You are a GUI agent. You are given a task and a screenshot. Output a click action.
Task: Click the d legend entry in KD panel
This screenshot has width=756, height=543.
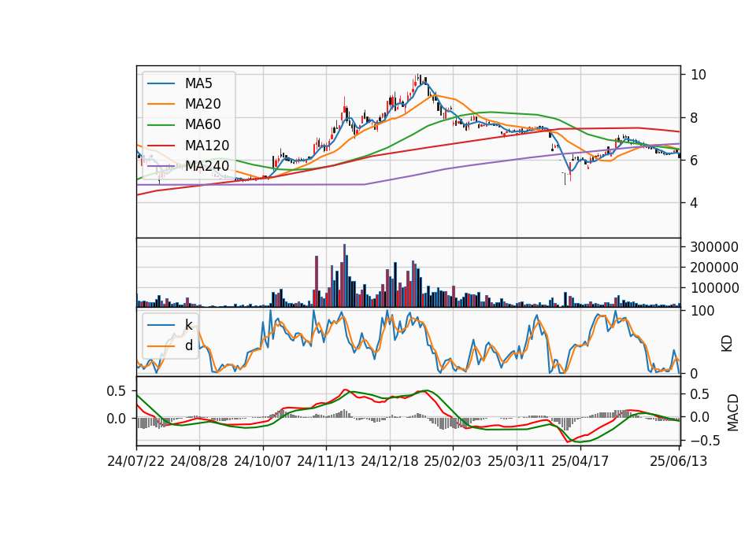point(189,345)
